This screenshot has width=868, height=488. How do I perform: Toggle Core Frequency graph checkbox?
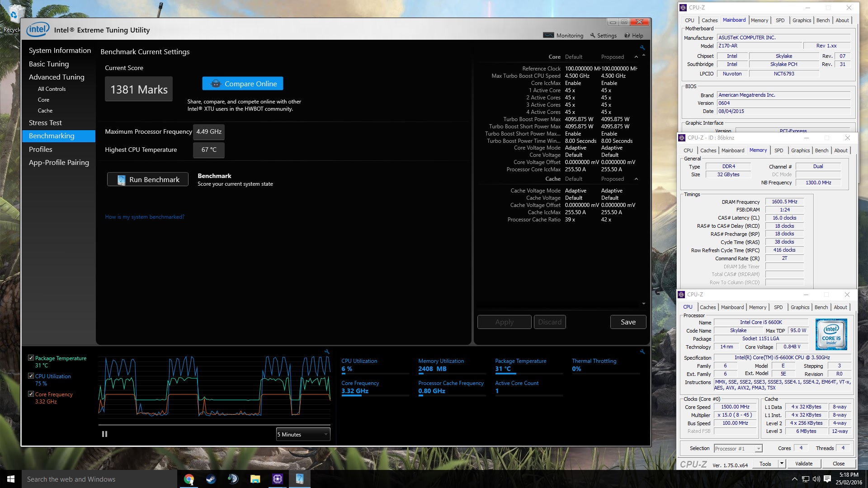click(x=31, y=394)
